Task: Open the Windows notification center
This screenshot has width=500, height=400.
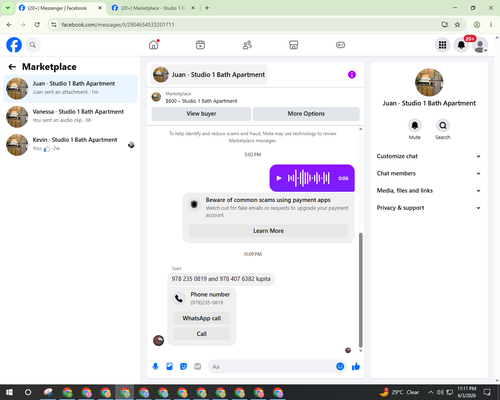Action: pyautogui.click(x=487, y=392)
